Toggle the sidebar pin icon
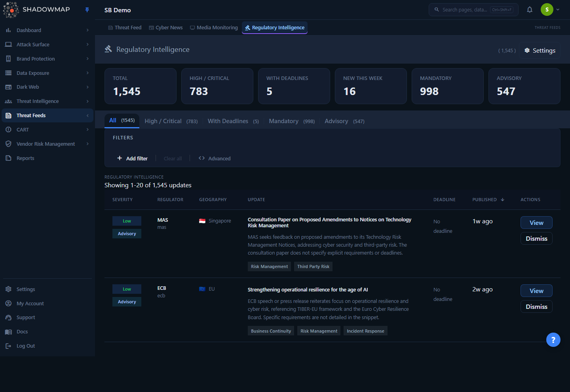570x392 pixels. [x=87, y=10]
